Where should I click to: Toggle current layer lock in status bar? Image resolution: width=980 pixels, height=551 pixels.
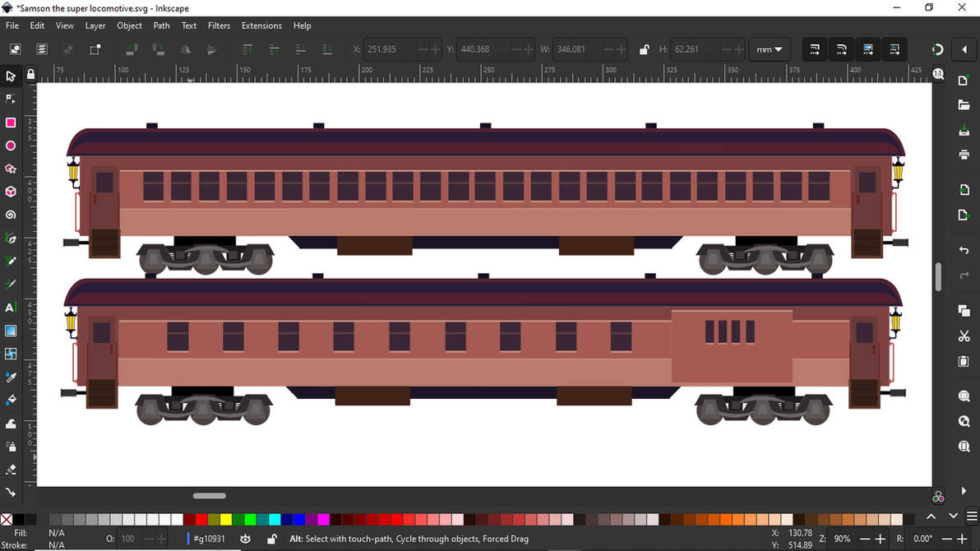[272, 539]
